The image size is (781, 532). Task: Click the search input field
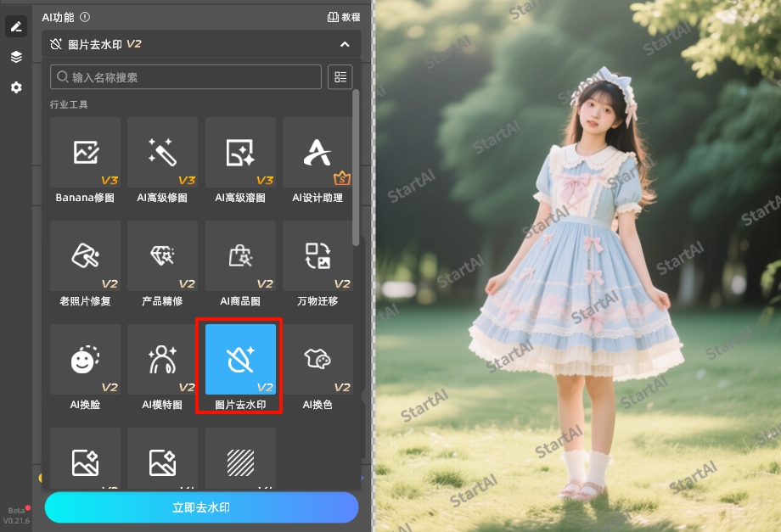coord(184,77)
